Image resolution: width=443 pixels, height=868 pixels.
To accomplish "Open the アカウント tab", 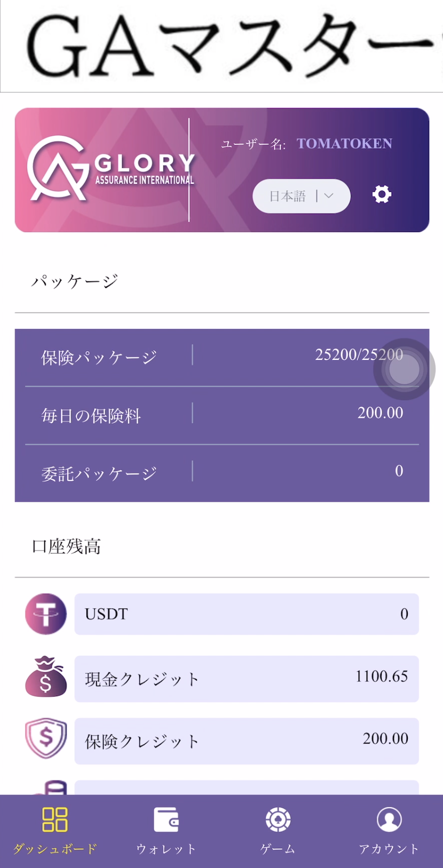I will click(x=389, y=849).
